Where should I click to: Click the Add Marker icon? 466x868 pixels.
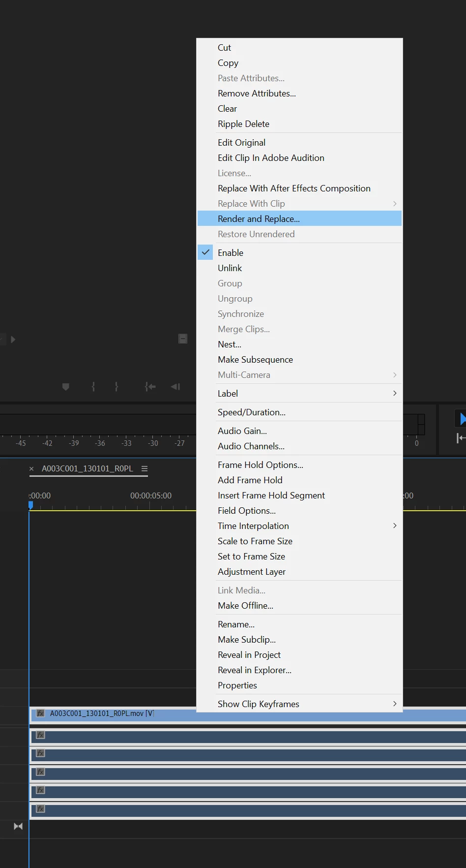[66, 387]
